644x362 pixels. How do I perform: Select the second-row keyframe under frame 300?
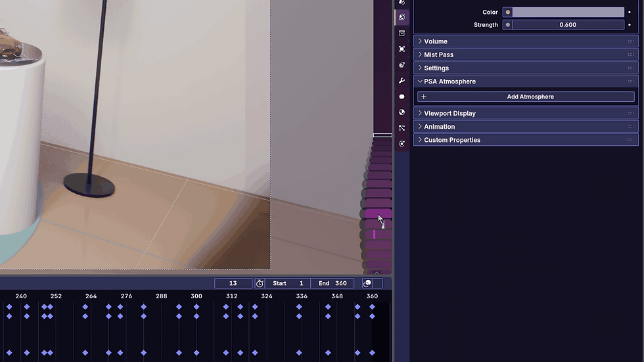pos(196,317)
